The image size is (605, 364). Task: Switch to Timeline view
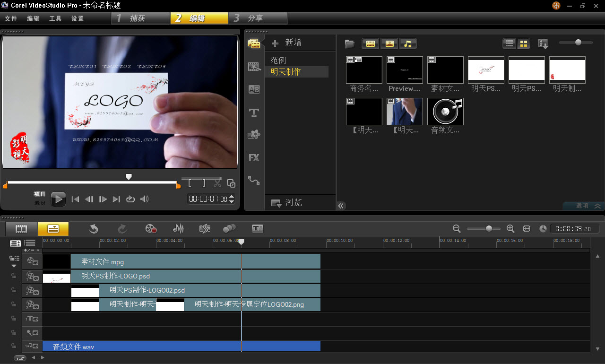53,229
